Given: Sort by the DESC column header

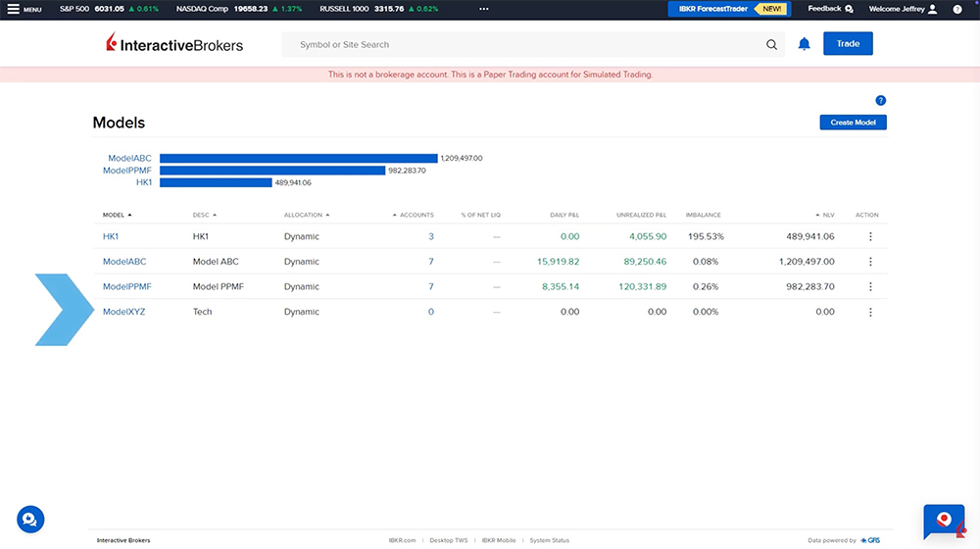Looking at the screenshot, I should [x=205, y=215].
